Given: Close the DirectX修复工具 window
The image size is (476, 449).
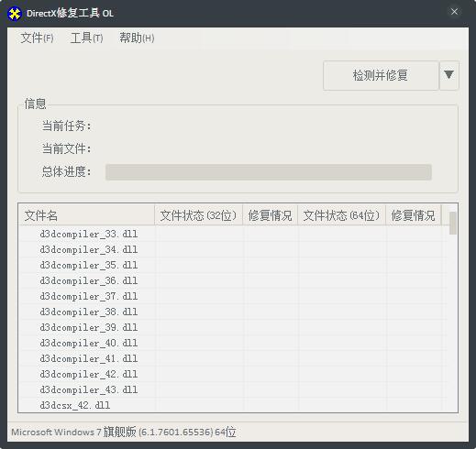Looking at the screenshot, I should [x=454, y=12].
